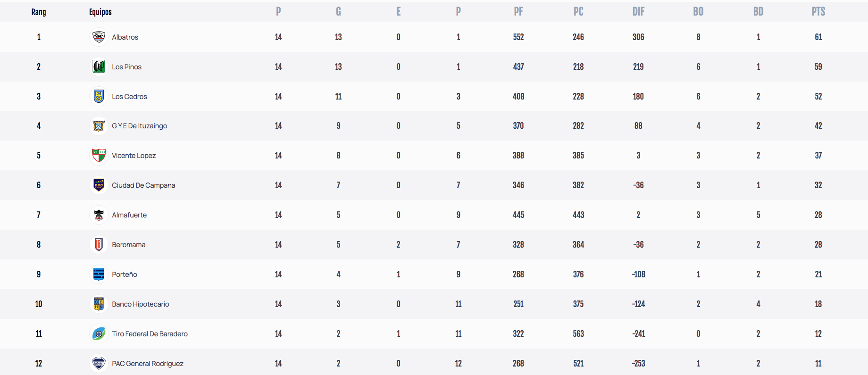Select the Equipos column header
The image size is (868, 375).
100,12
